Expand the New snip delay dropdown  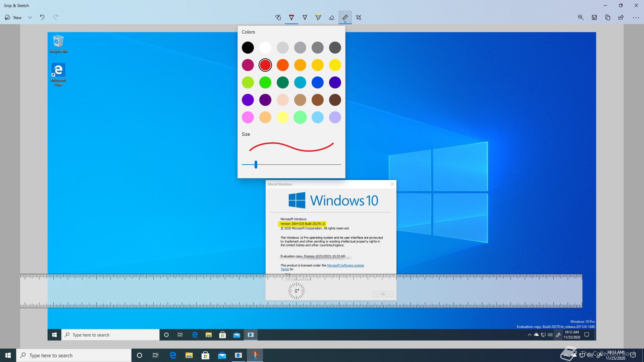click(30, 17)
